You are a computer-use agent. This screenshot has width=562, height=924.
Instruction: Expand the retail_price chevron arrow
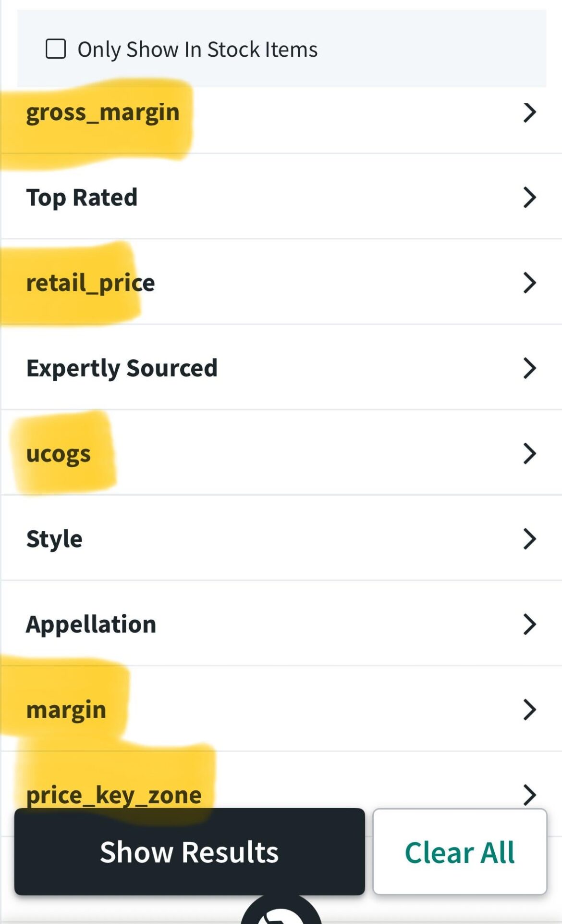tap(529, 283)
